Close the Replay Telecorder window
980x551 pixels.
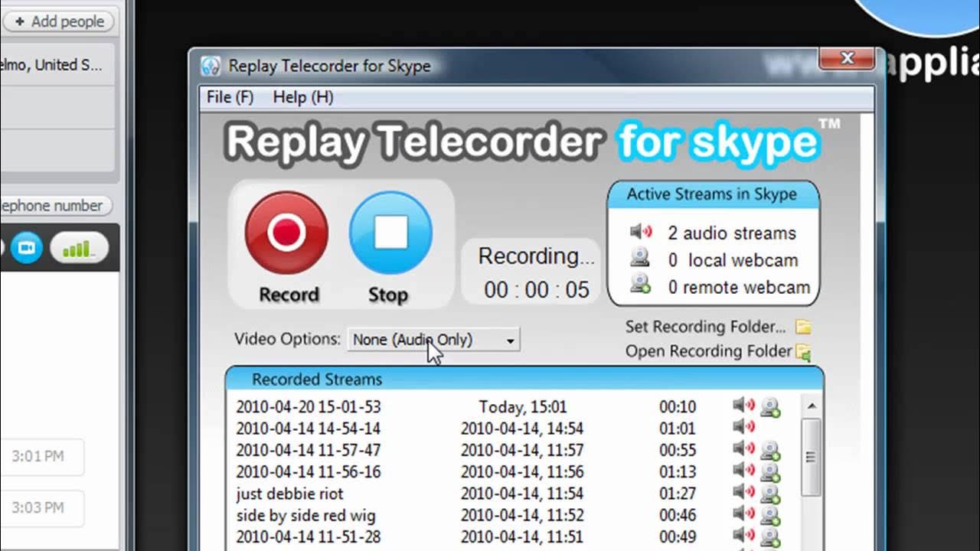(847, 58)
